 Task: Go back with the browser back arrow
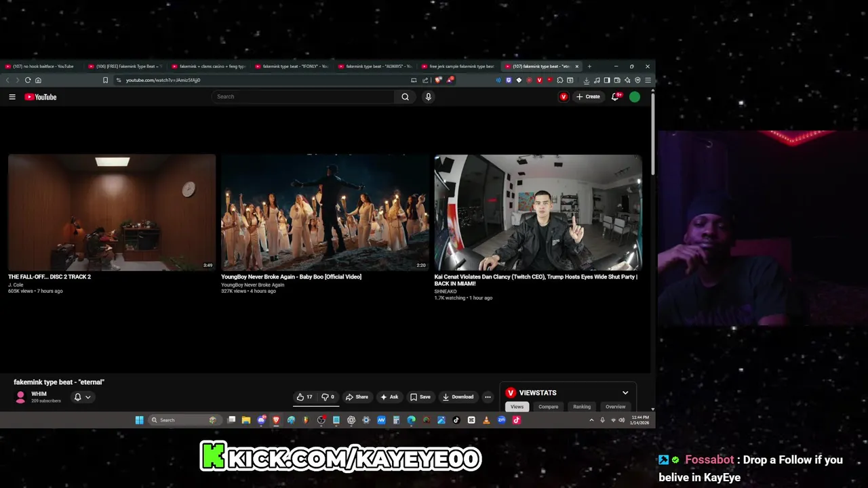click(x=8, y=80)
